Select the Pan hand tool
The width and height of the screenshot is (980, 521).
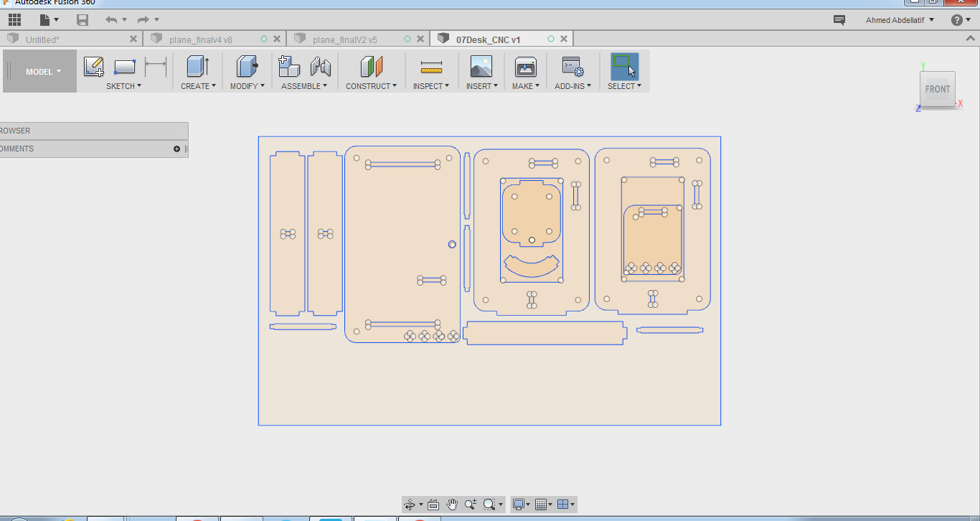pos(452,504)
